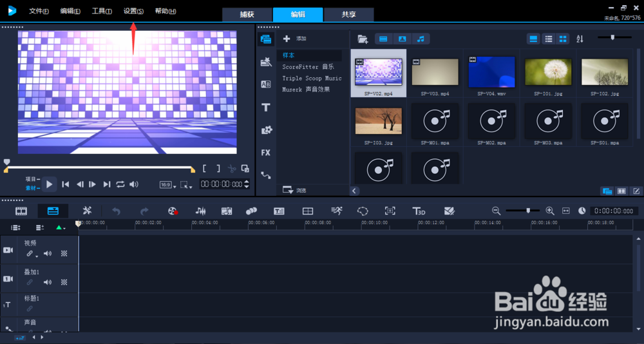The width and height of the screenshot is (644, 344).
Task: Open the Graphics library icon
Action: click(266, 130)
